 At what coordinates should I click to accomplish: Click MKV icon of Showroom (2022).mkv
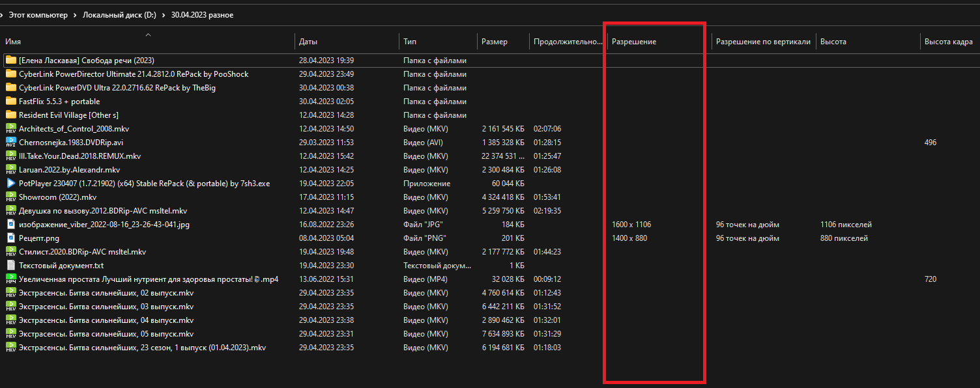click(x=10, y=197)
